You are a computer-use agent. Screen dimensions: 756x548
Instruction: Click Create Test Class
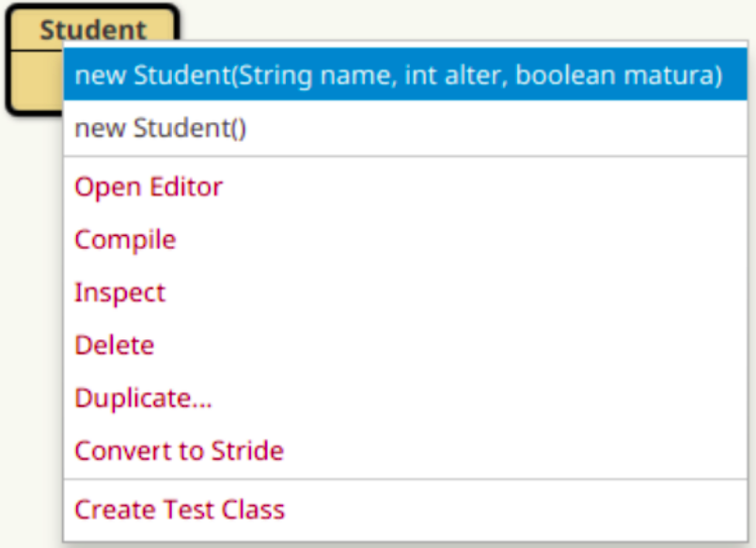point(180,509)
